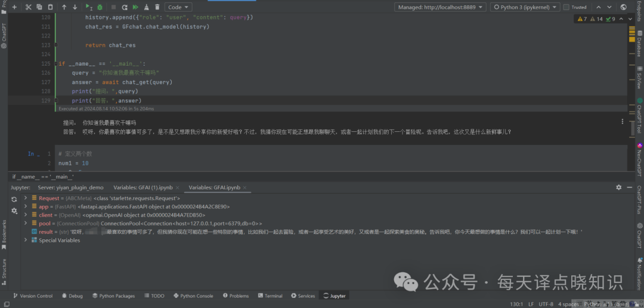Screen dimensions: 644x308
Task: Clear all outputs with the broom icon
Action: [147, 7]
